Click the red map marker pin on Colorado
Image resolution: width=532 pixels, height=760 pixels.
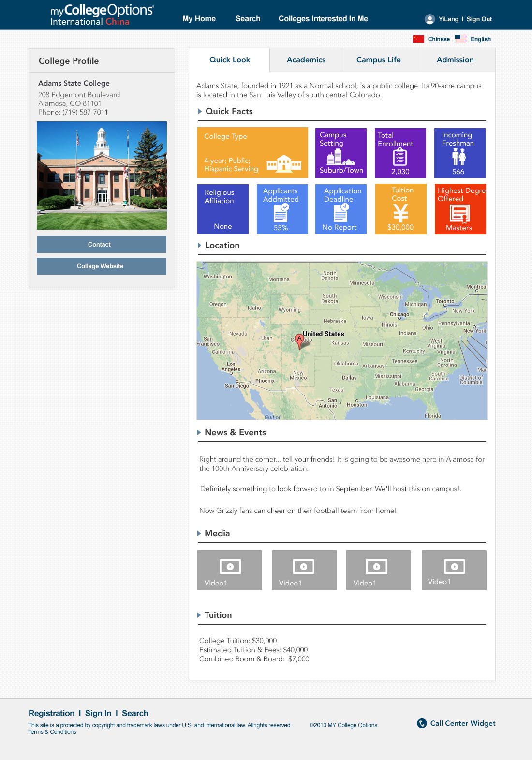299,341
